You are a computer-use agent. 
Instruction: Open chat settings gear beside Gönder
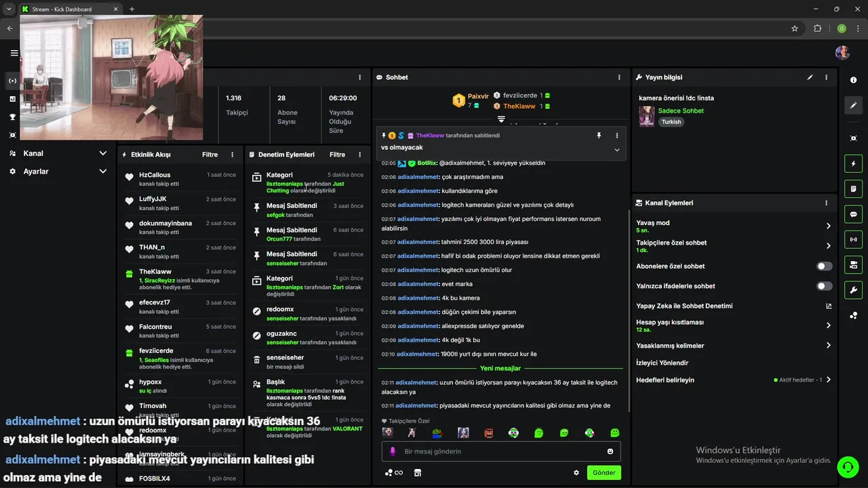click(576, 472)
